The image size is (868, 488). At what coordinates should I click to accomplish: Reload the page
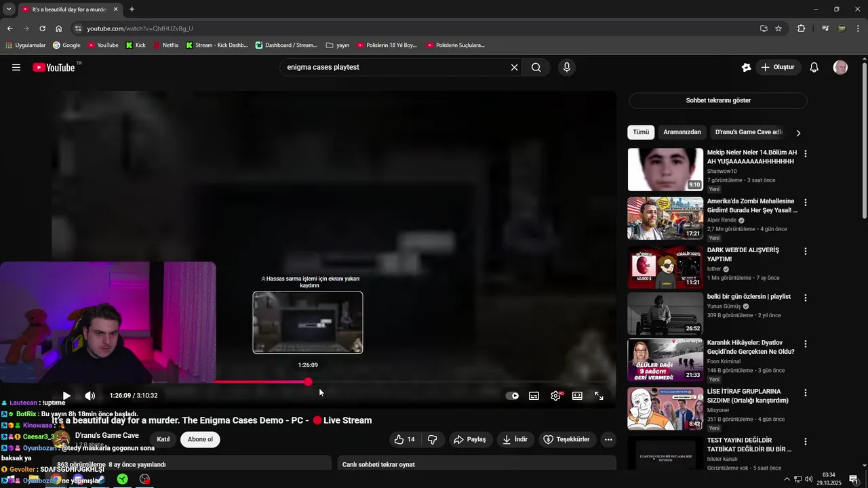click(x=42, y=28)
